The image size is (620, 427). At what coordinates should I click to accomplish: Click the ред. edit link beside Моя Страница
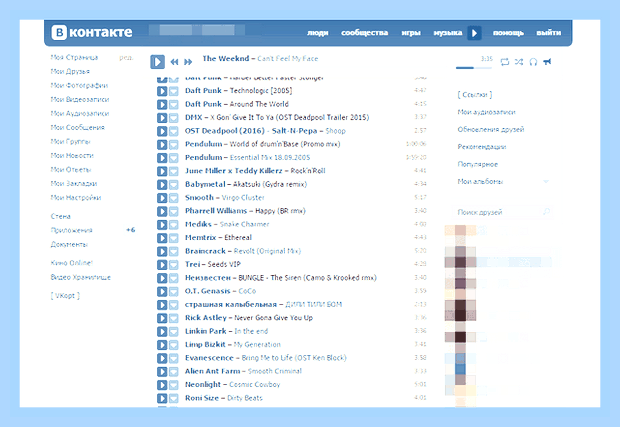(126, 58)
